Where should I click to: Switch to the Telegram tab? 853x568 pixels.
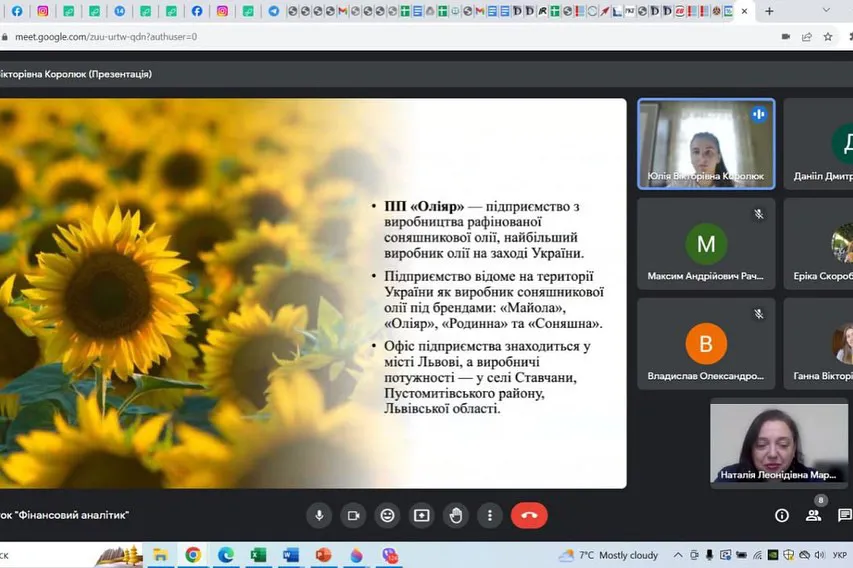(274, 11)
